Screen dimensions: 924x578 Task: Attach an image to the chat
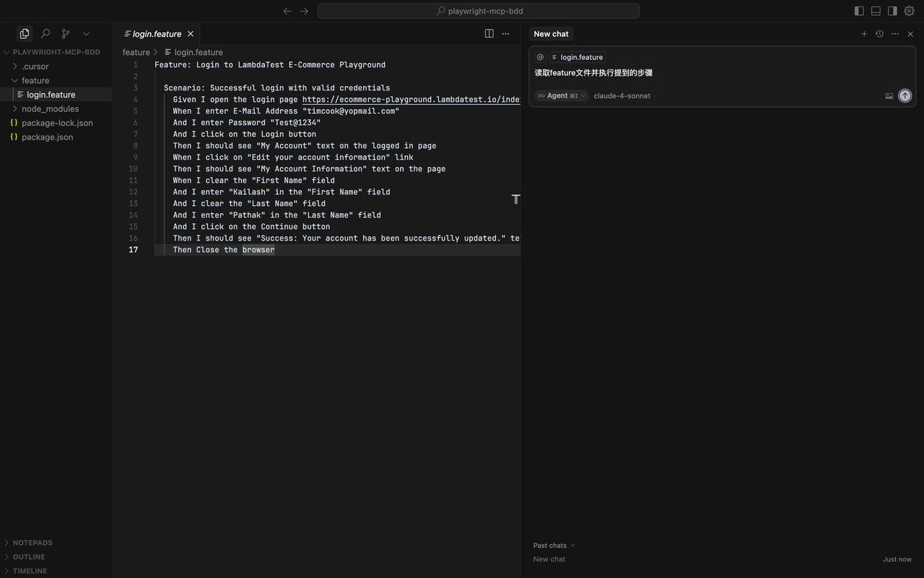pos(889,95)
